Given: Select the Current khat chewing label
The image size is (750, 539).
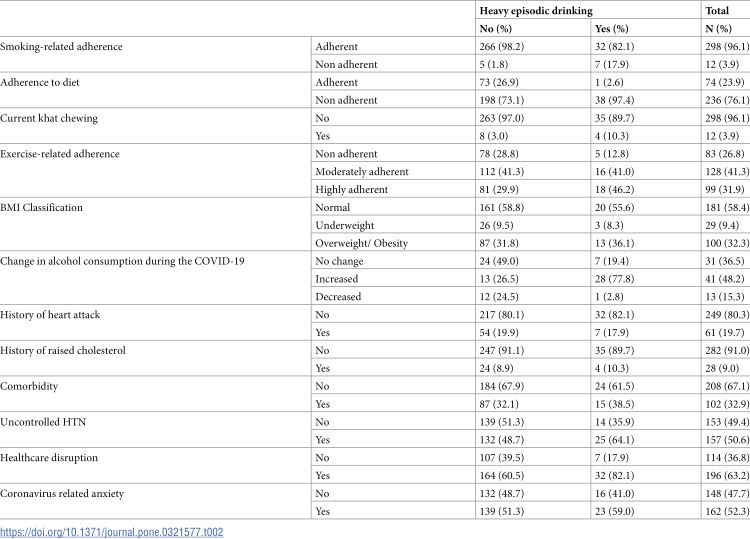Looking at the screenshot, I should [x=49, y=118].
